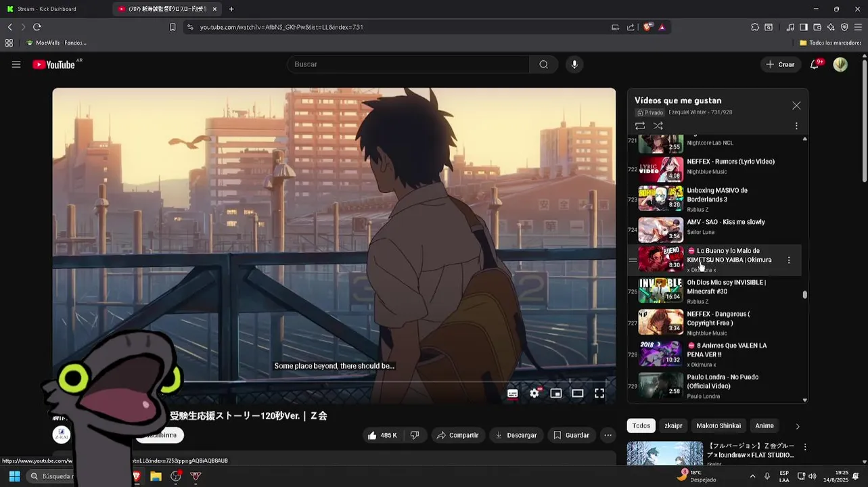Open the notifications bell
Screen dimensions: 868x487
815,64
